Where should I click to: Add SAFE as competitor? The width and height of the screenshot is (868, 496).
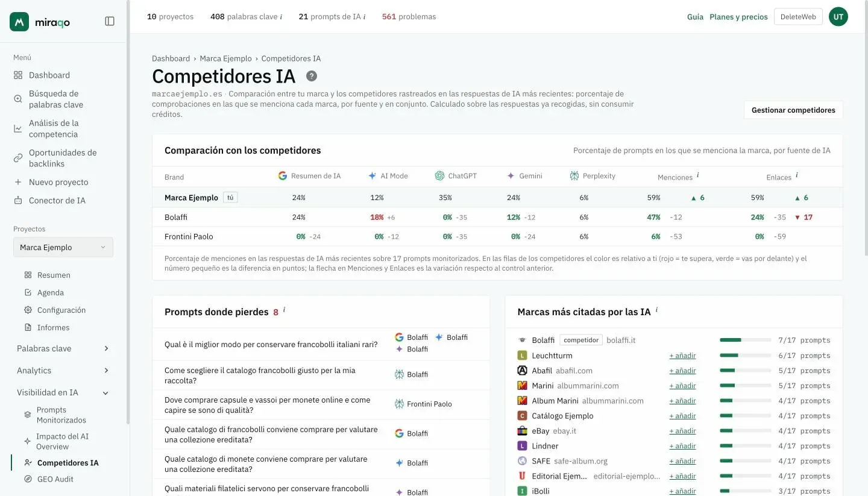(x=682, y=461)
